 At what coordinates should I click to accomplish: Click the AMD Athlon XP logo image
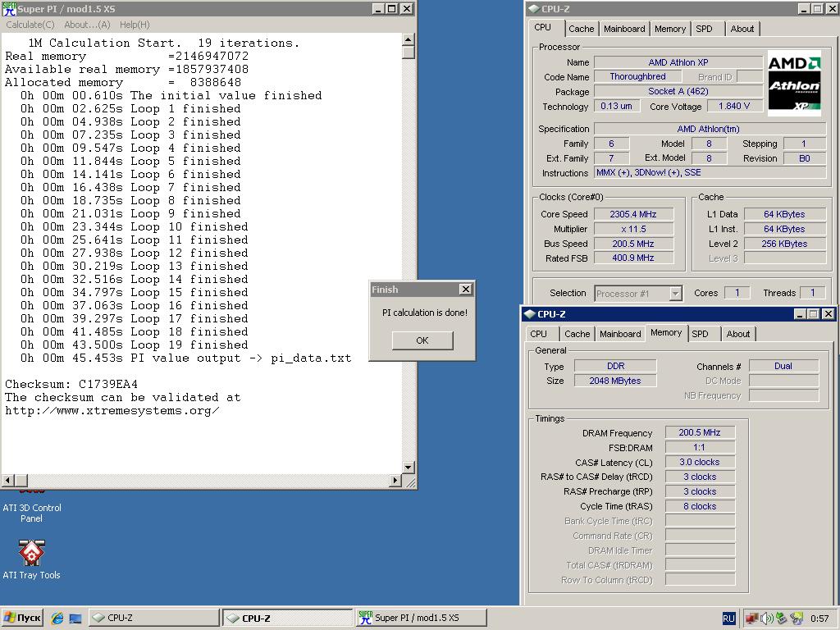[x=794, y=83]
